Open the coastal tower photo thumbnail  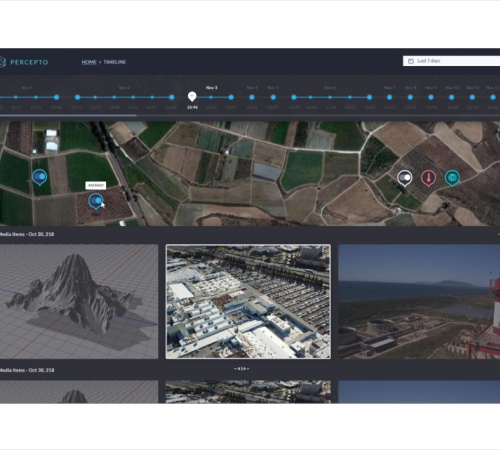(419, 302)
